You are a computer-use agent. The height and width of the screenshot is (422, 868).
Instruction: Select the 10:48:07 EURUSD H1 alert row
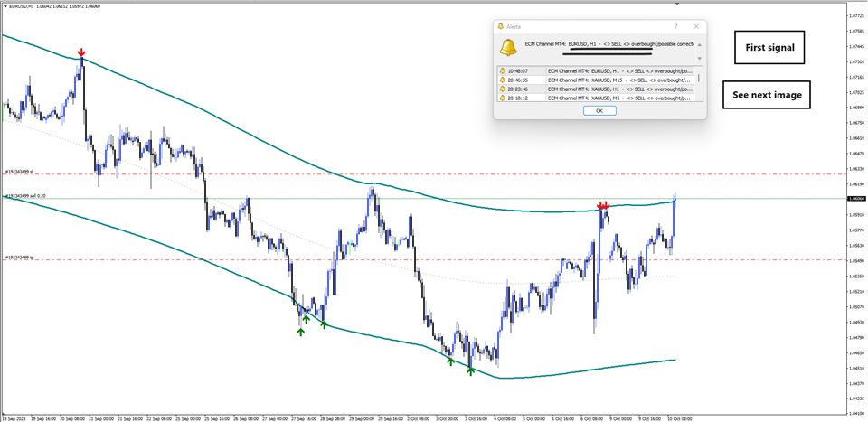point(597,70)
